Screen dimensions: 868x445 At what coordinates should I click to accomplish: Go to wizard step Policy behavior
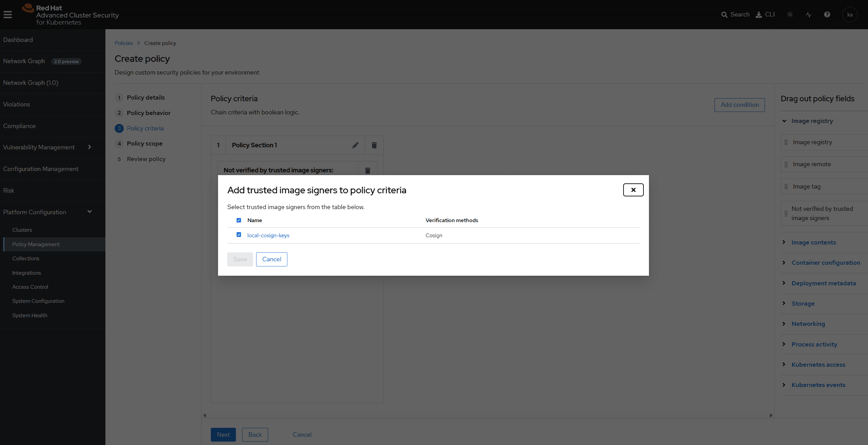pos(143,113)
